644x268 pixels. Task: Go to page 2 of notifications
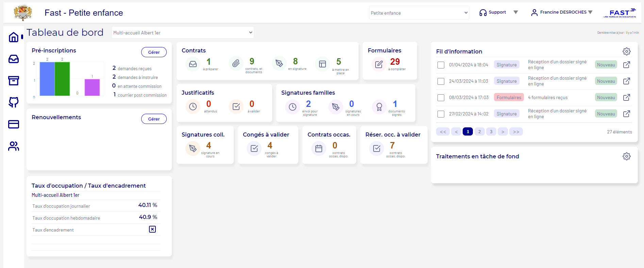pyautogui.click(x=479, y=132)
